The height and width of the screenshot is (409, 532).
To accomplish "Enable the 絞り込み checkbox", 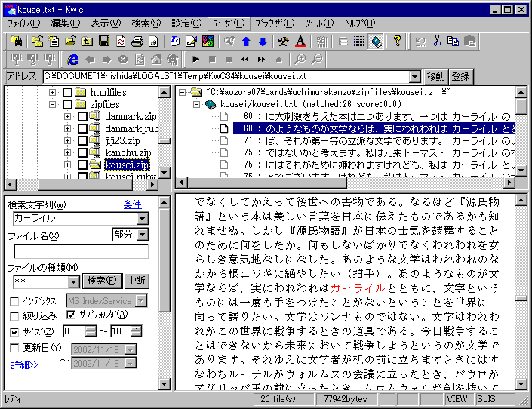I will pyautogui.click(x=14, y=316).
